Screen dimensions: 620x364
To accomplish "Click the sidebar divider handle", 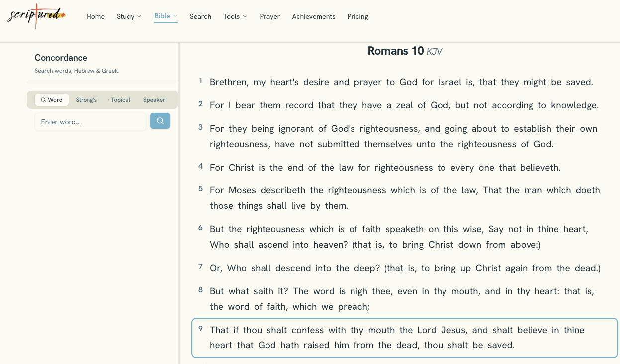I will [x=179, y=203].
